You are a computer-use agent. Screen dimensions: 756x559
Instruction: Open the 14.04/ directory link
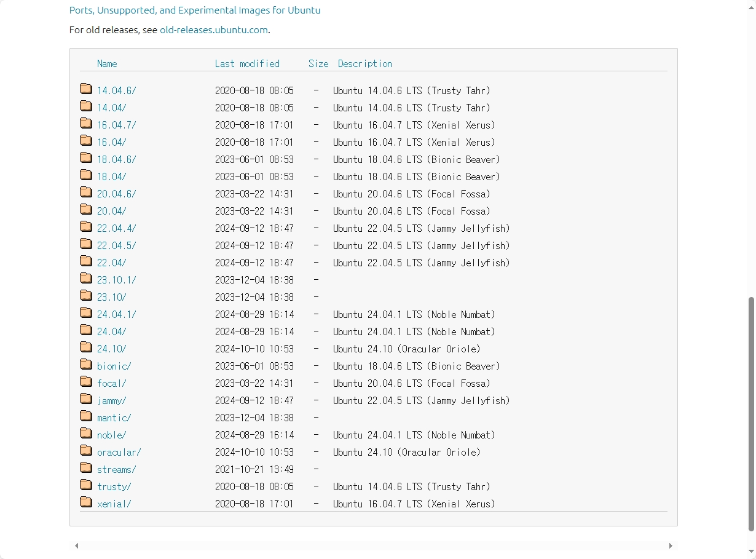coord(112,108)
